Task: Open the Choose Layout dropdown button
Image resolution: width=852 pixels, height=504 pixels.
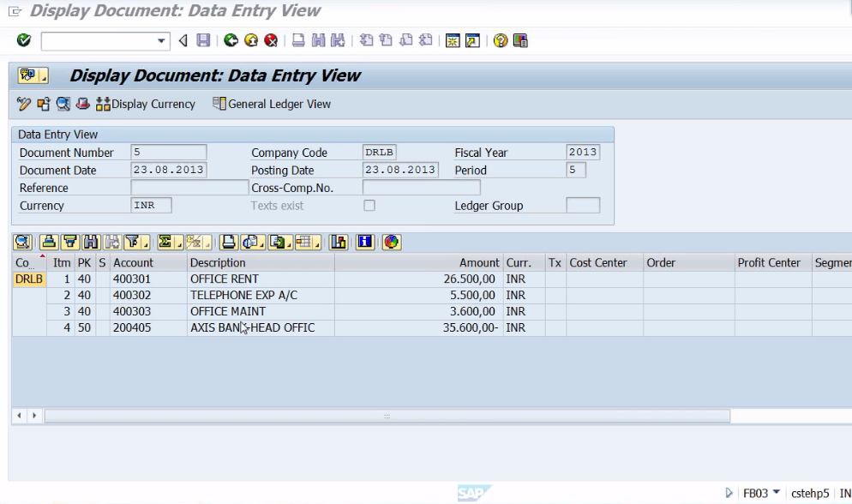Action: [308, 243]
